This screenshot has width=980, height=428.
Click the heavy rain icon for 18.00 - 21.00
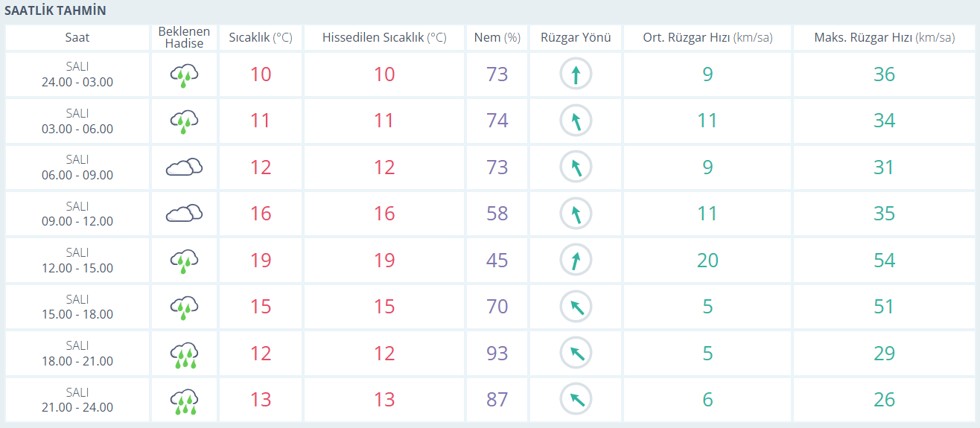pos(184,354)
